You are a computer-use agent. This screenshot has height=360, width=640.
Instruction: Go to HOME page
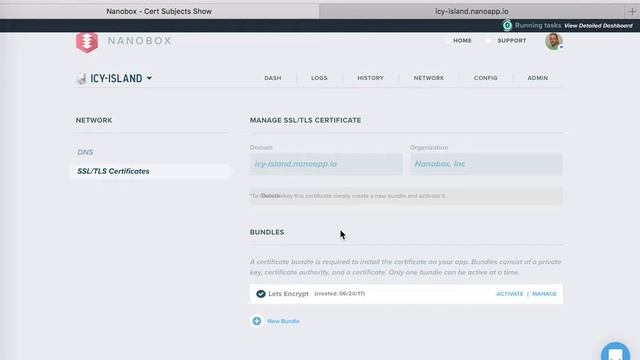click(x=462, y=41)
